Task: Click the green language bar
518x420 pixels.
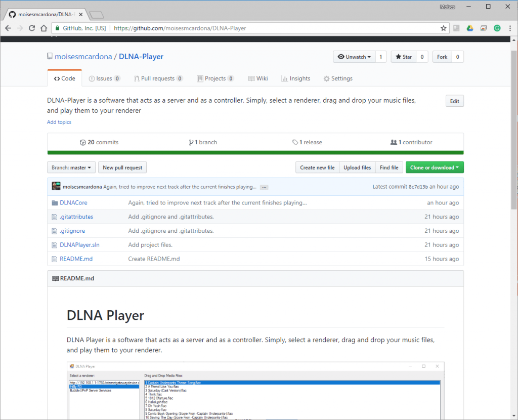Action: (255, 153)
